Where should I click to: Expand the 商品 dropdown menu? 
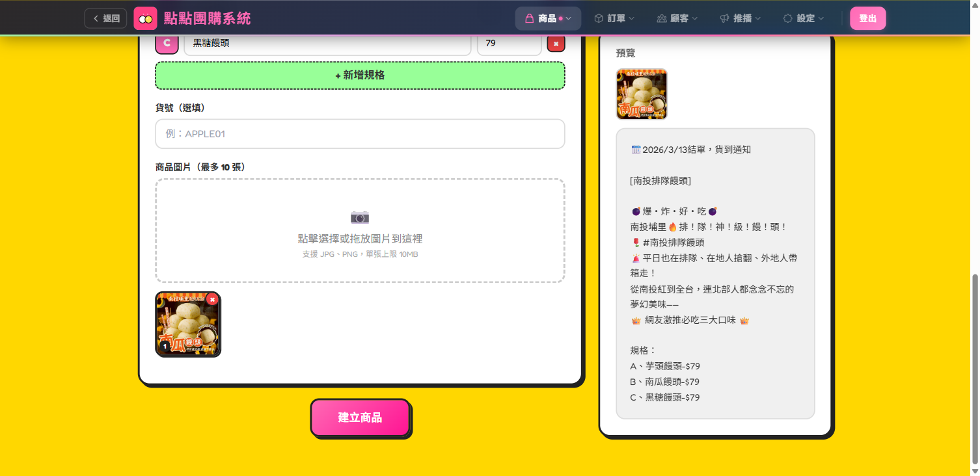click(x=548, y=18)
